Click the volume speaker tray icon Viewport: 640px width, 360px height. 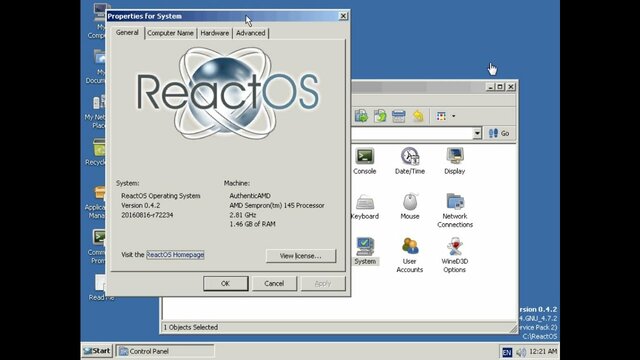(x=521, y=352)
